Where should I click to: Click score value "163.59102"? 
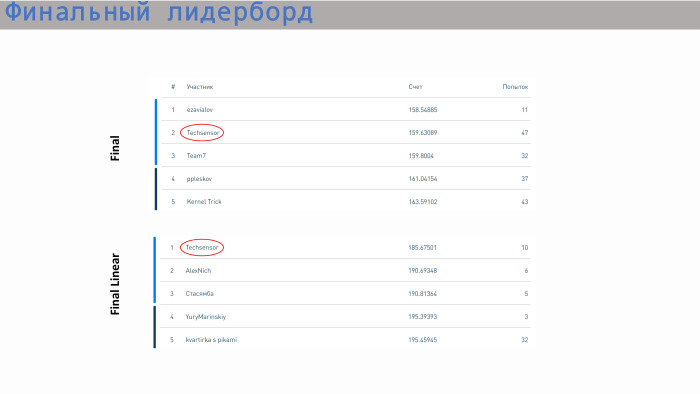pos(423,202)
